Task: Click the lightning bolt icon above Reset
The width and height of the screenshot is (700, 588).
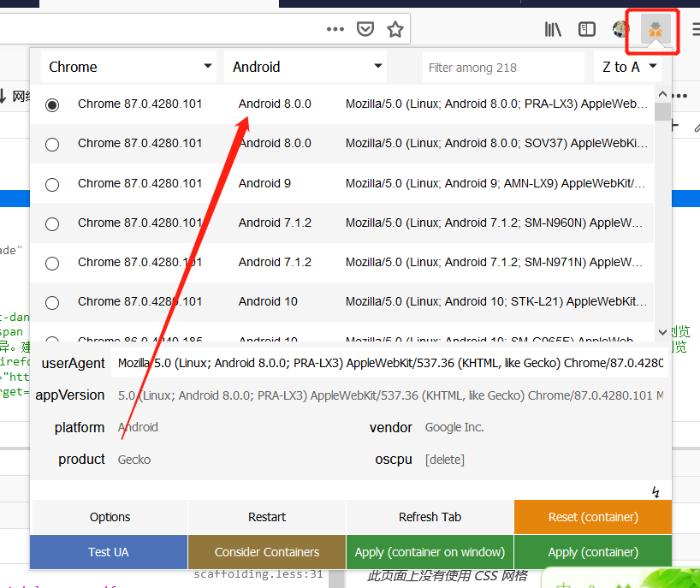Action: tap(656, 492)
